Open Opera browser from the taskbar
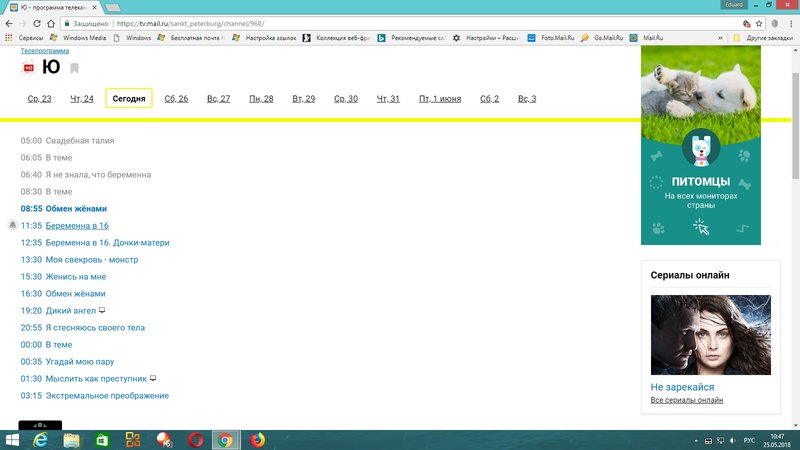The height and width of the screenshot is (450, 800). [195, 440]
